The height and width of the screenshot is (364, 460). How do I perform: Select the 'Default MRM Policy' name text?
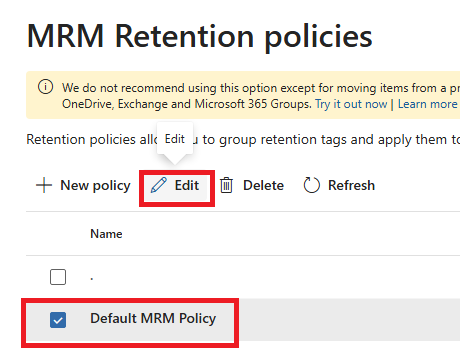pyautogui.click(x=153, y=319)
